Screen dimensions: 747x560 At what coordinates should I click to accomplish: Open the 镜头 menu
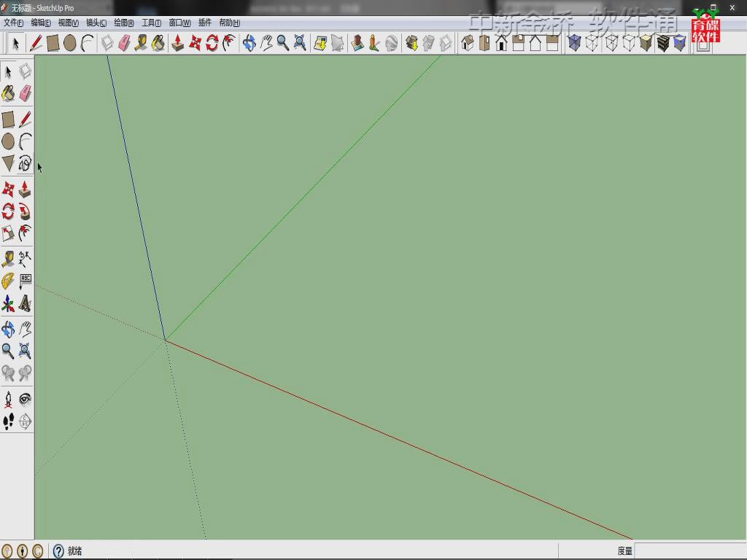[x=96, y=23]
